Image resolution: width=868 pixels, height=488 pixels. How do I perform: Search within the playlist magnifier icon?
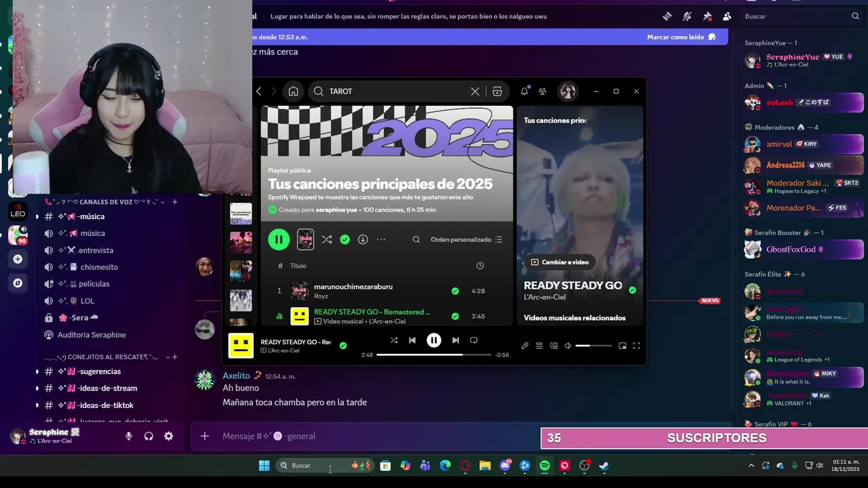point(416,239)
